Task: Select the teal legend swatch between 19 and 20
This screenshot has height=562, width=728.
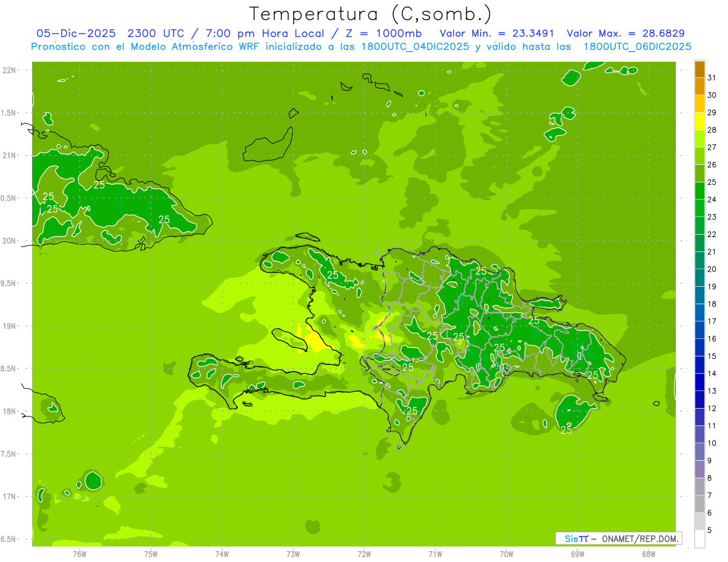Action: click(699, 278)
